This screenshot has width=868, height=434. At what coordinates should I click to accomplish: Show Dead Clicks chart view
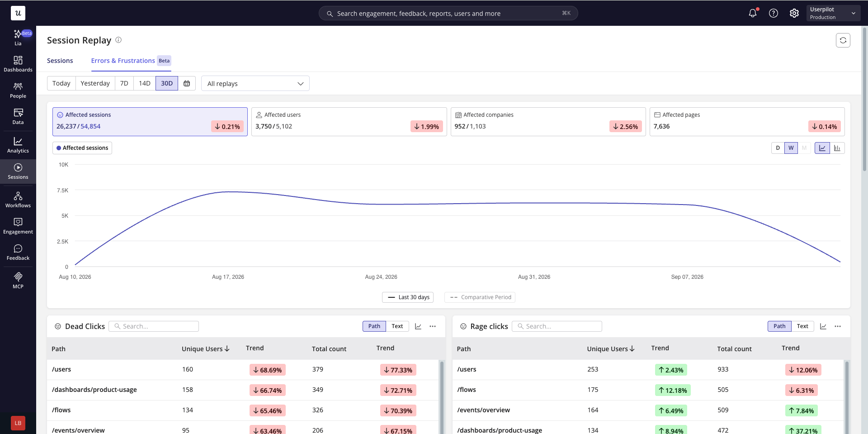click(x=418, y=326)
